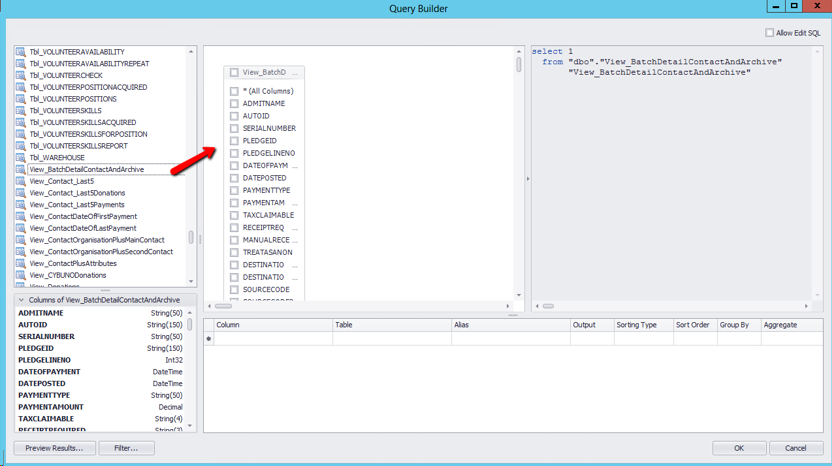Click the diagram pane horizontal scrollbar thumb
This screenshot has width=832, height=466.
tap(223, 306)
